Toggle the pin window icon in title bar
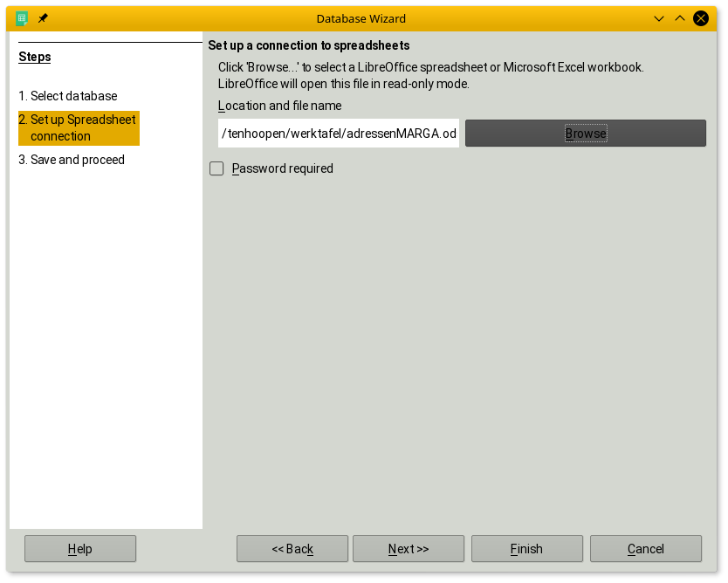The height and width of the screenshot is (583, 728). 43,18
